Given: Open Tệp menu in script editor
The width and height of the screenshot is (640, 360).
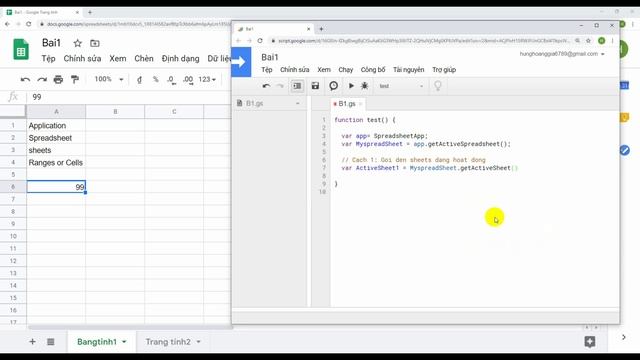Looking at the screenshot, I should tap(267, 70).
